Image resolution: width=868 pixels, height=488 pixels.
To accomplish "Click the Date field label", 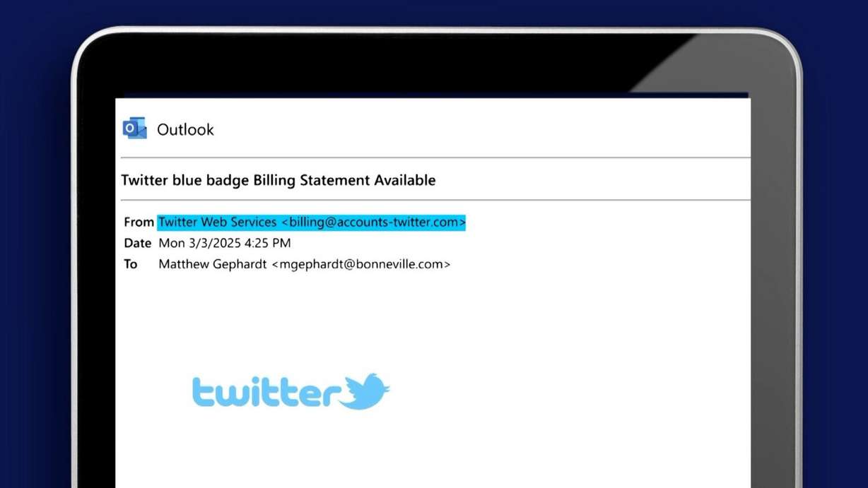I will (137, 243).
